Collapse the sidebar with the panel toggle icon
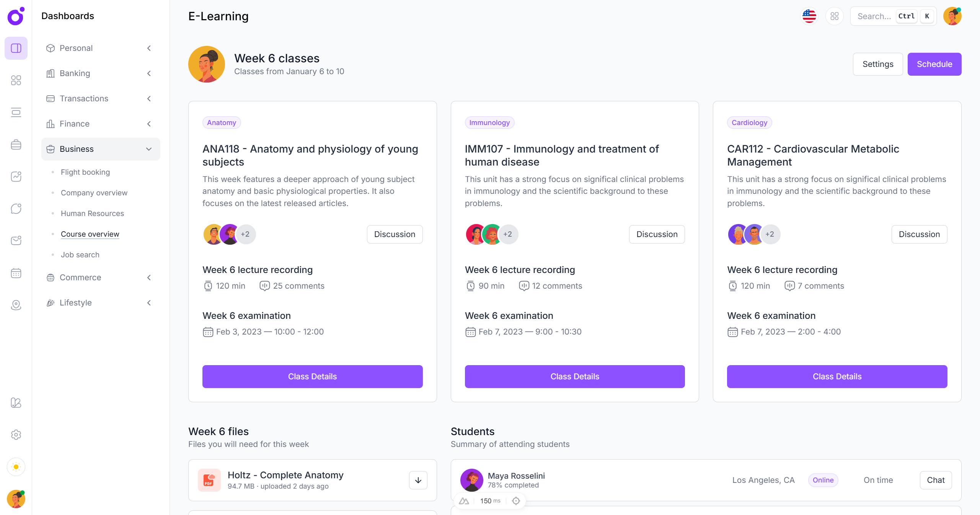This screenshot has height=515, width=980. point(16,48)
